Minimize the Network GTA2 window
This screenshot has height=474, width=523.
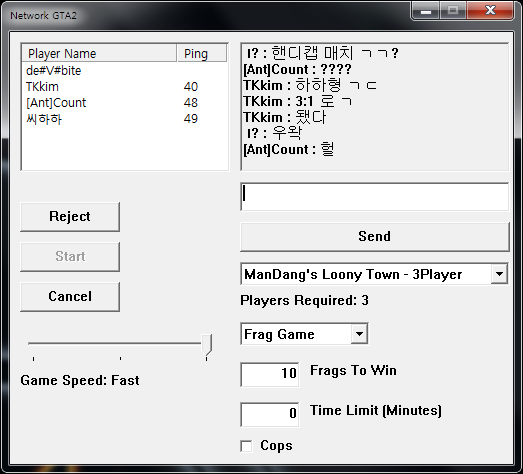coord(426,11)
